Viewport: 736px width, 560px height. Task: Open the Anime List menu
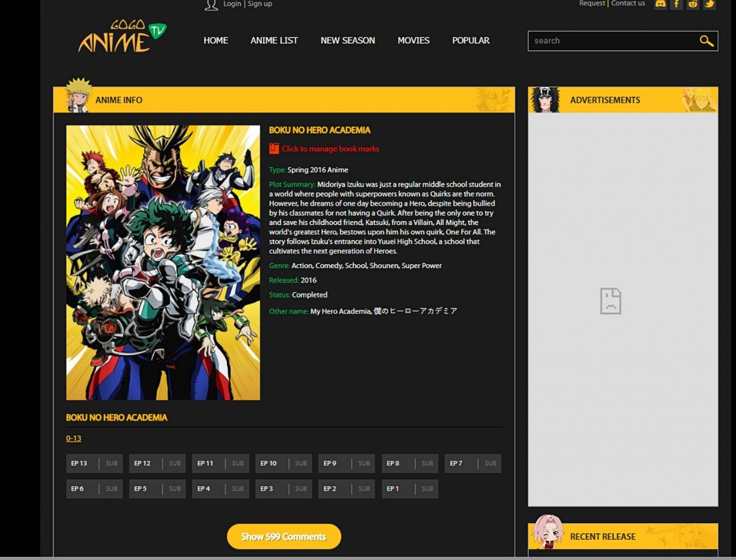pos(274,40)
